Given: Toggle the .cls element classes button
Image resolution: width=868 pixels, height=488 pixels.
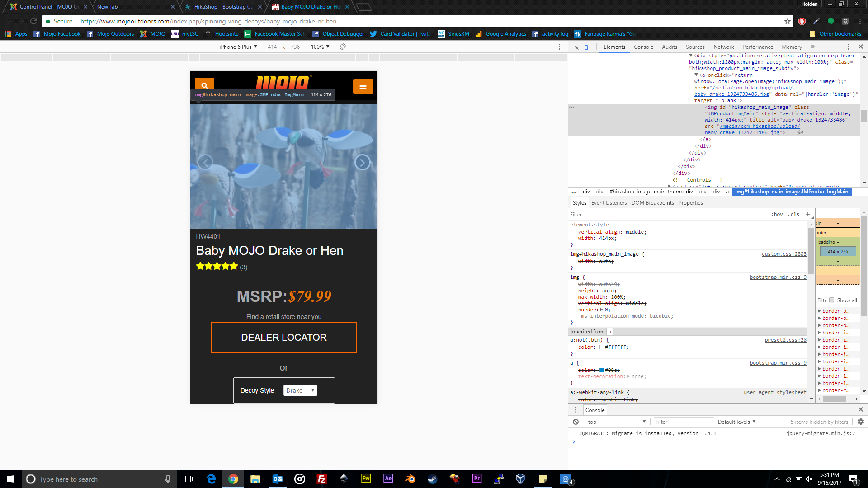Looking at the screenshot, I should click(794, 214).
